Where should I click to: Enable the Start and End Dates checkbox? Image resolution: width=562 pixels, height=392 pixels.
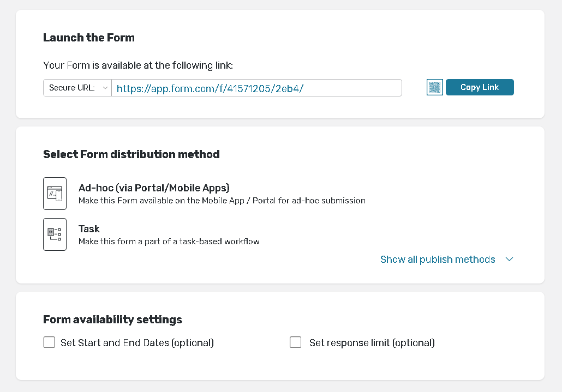pyautogui.click(x=49, y=342)
